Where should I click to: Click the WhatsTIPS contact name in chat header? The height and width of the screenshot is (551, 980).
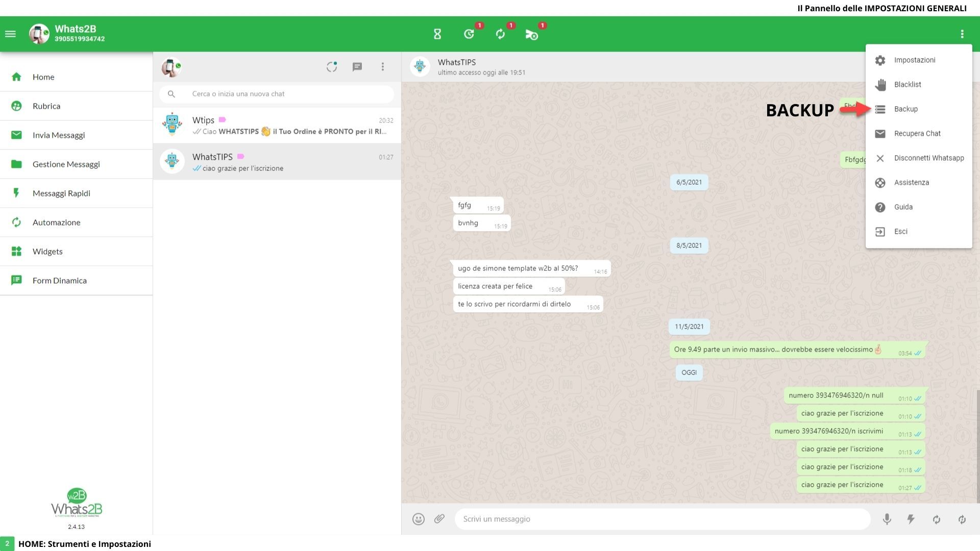[x=457, y=62]
